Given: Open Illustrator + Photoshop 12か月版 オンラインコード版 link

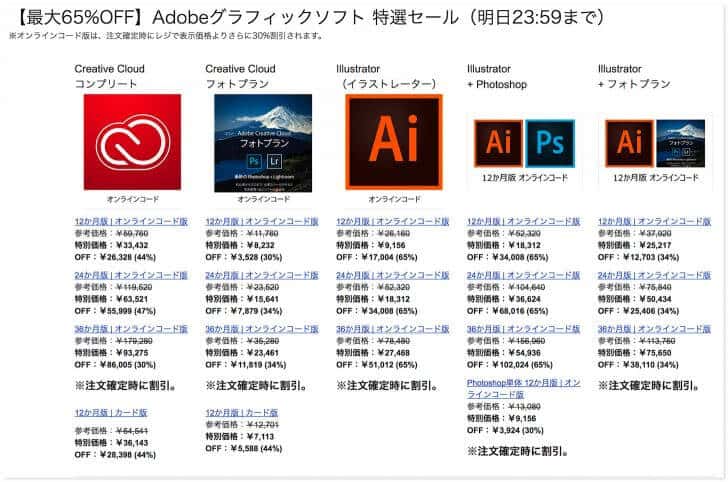Looking at the screenshot, I should (x=524, y=221).
